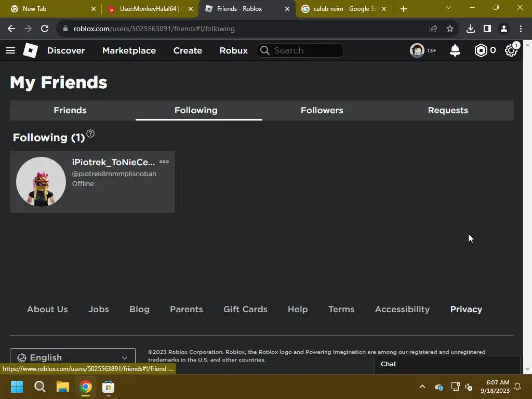Open the settings gear icon
The image size is (532, 399).
click(511, 50)
